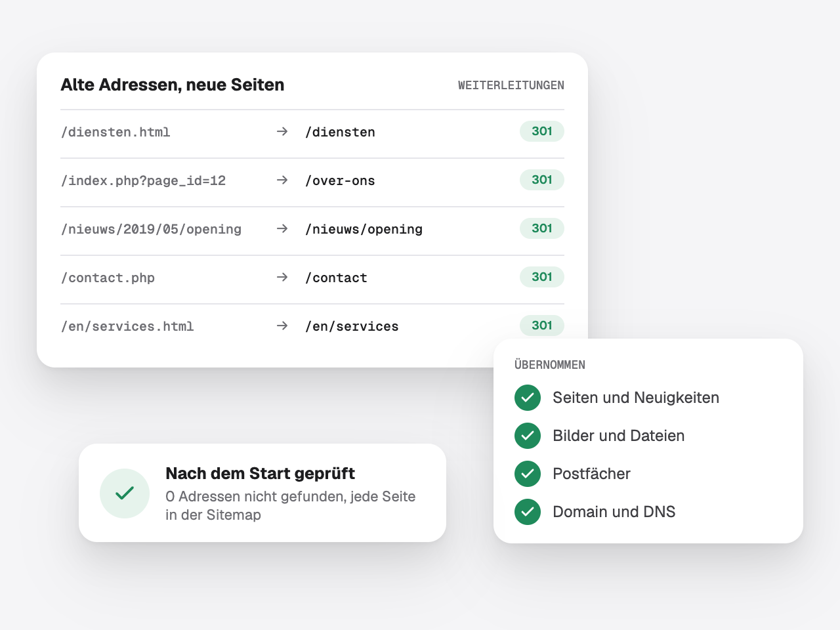This screenshot has width=840, height=630.
Task: Click the Domain und DNS item
Action: coord(614,512)
